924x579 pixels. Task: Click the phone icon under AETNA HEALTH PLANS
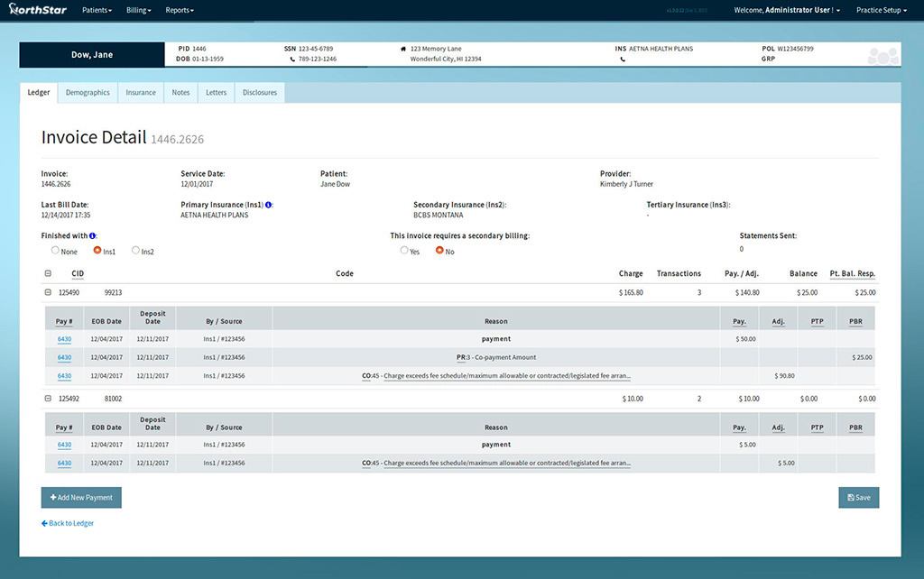click(x=624, y=60)
